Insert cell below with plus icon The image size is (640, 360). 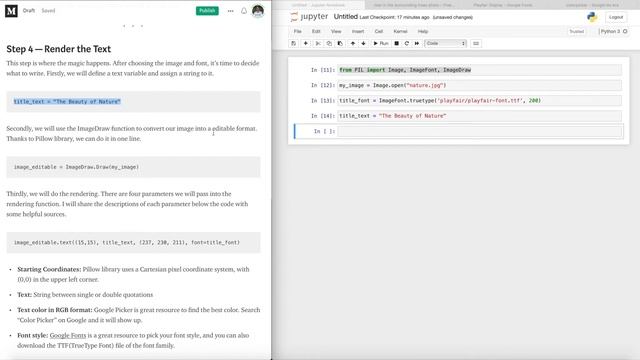(305, 43)
